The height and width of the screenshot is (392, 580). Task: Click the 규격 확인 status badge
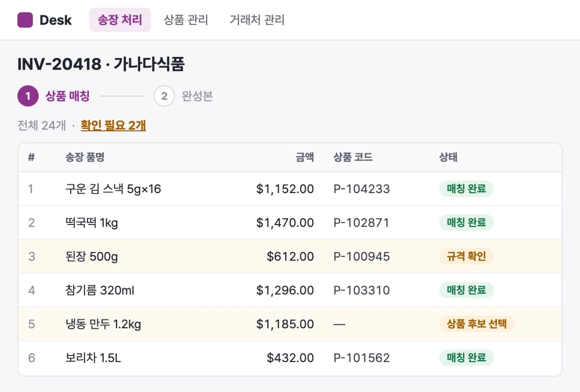click(466, 256)
